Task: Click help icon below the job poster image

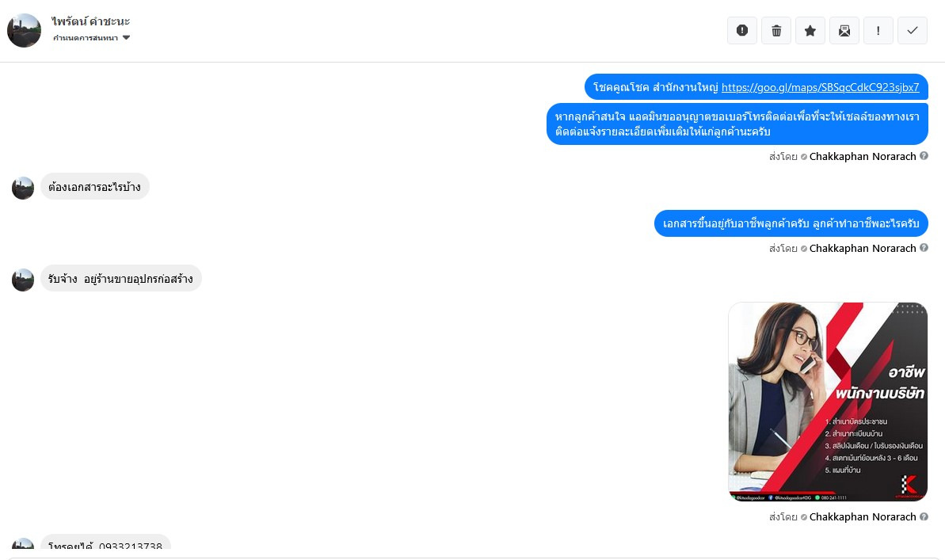Action: [x=924, y=516]
